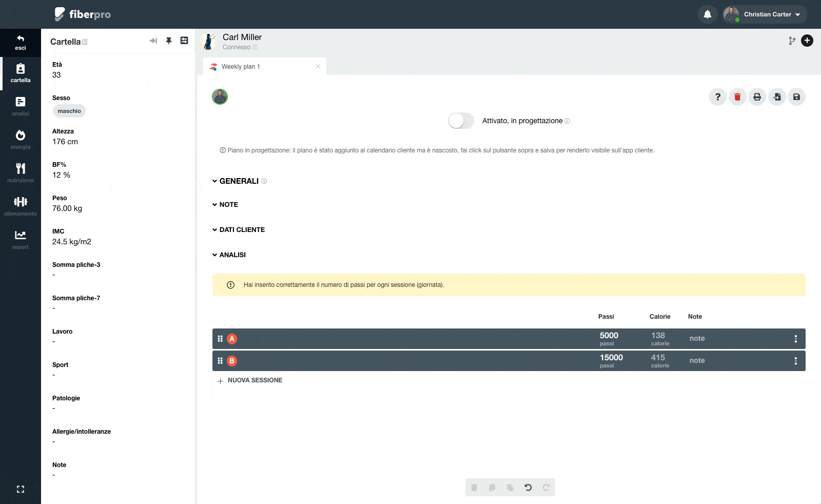Expand the DATI CLIENTE section
The height and width of the screenshot is (504, 821).
click(239, 229)
